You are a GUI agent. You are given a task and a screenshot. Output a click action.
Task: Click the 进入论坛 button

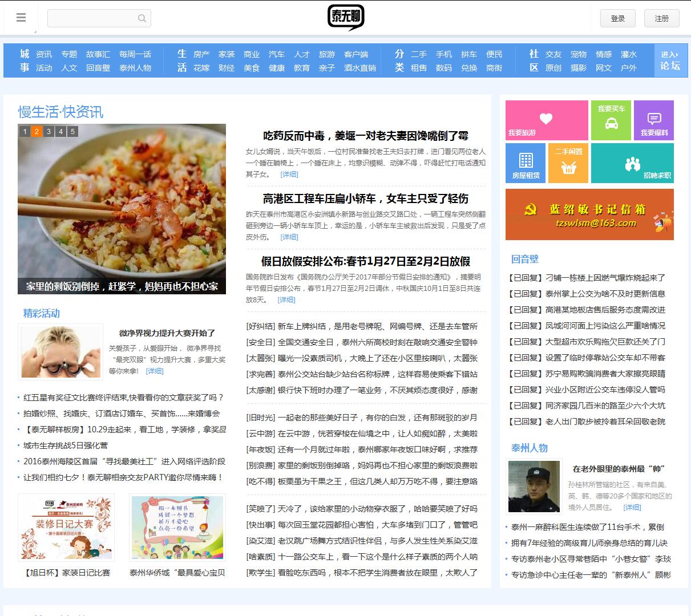pyautogui.click(x=670, y=60)
